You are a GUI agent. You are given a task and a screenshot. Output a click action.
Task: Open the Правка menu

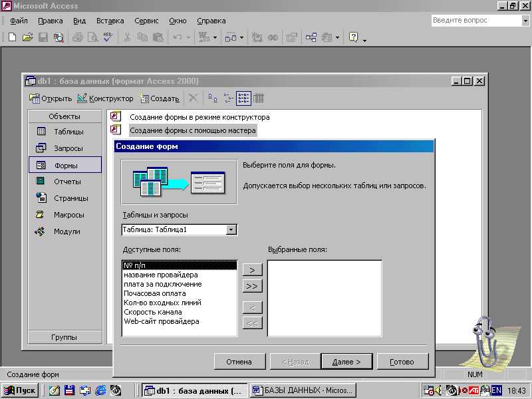coord(51,21)
